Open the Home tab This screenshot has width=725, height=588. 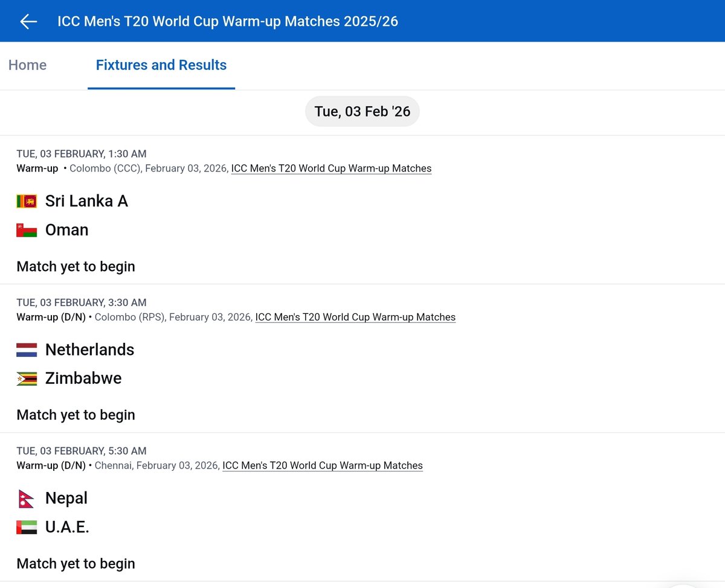[x=28, y=65]
